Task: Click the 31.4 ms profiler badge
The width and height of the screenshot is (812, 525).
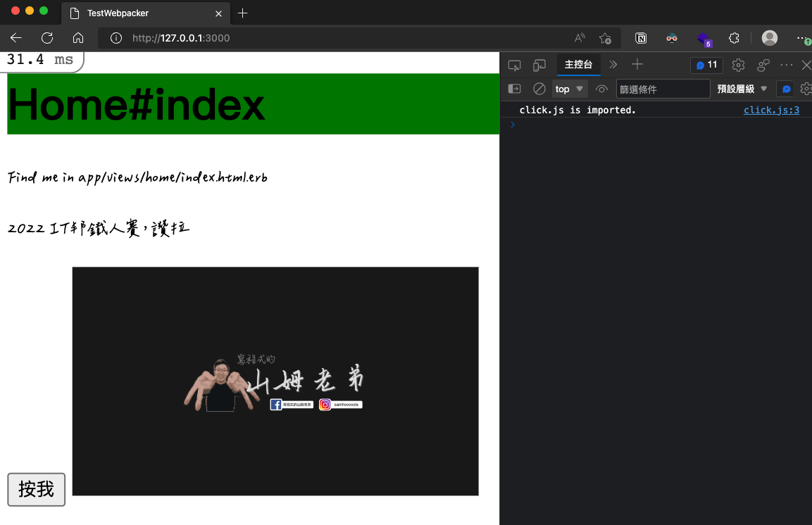Action: [40, 60]
